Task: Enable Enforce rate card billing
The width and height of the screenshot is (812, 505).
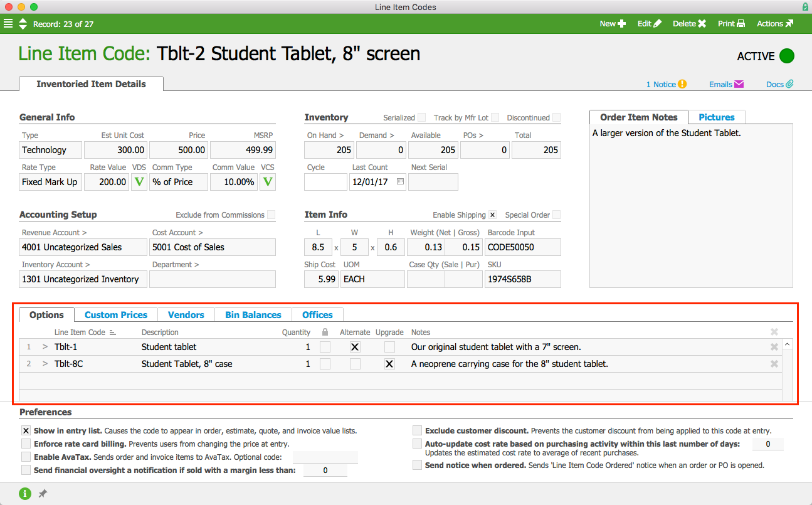Action: pyautogui.click(x=26, y=444)
